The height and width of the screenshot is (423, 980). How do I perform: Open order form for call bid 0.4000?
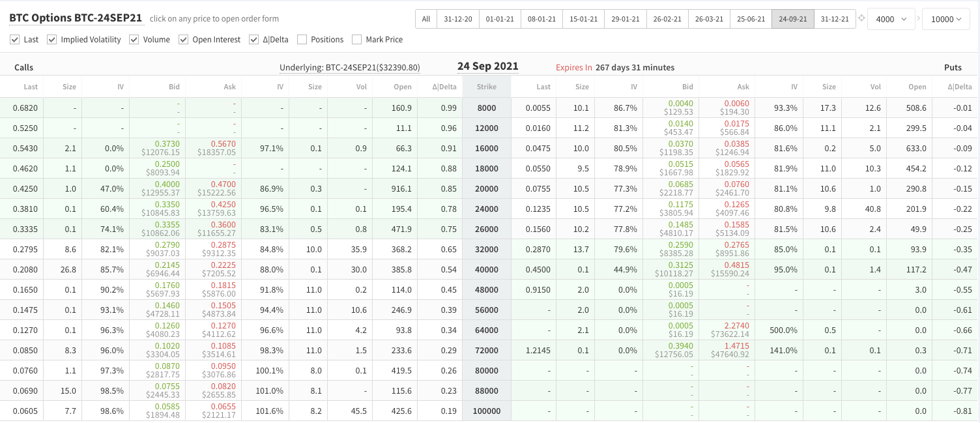[x=167, y=184]
